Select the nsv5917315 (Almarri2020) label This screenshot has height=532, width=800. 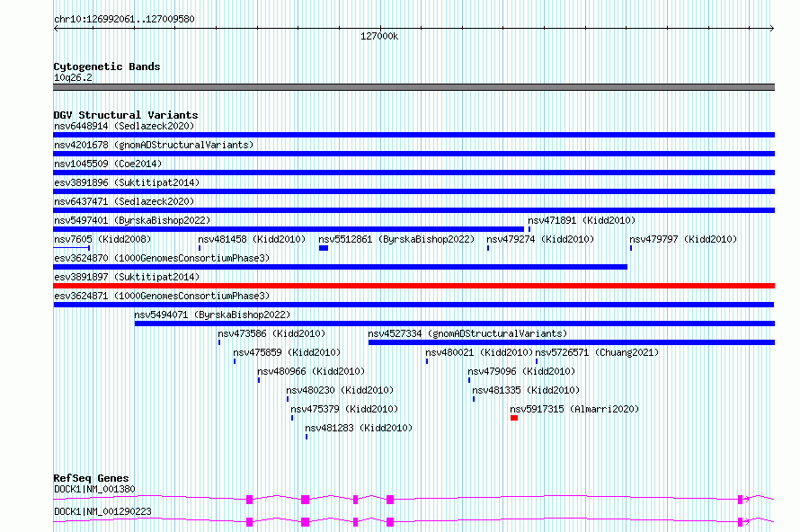[574, 409]
